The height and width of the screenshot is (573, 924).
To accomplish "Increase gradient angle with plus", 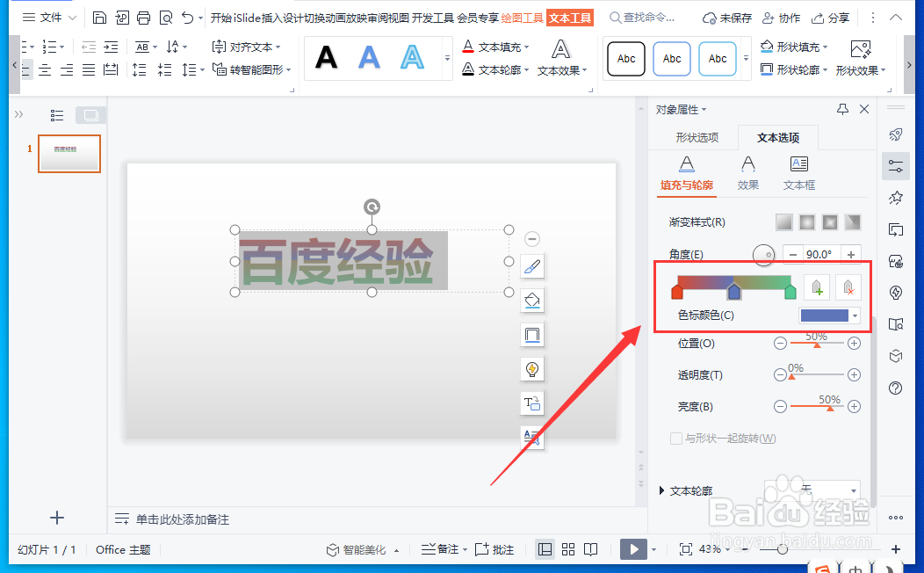I will [x=851, y=255].
